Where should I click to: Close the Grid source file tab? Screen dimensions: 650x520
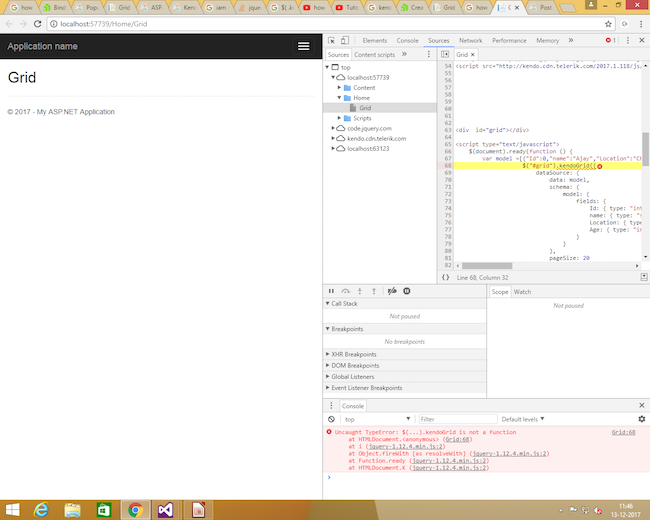pyautogui.click(x=472, y=55)
